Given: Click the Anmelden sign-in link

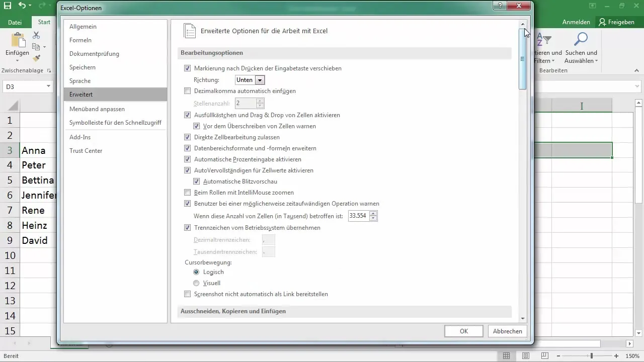Looking at the screenshot, I should [576, 22].
